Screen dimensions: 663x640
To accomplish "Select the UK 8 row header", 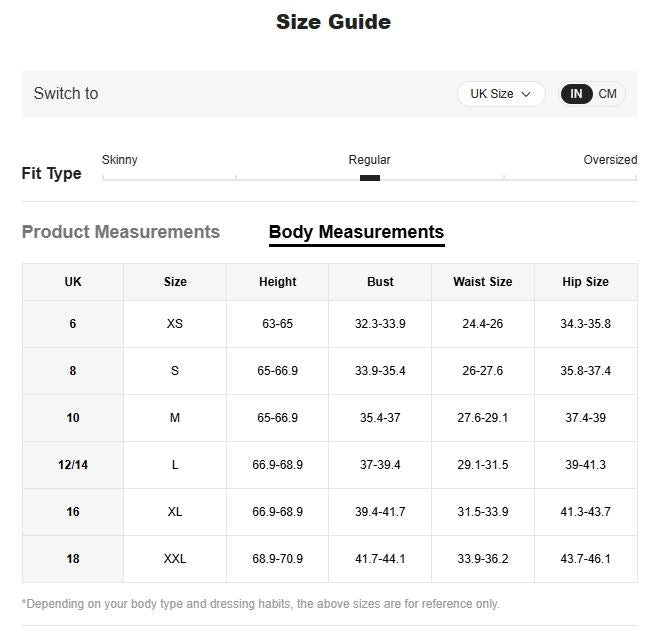I will click(73, 371).
